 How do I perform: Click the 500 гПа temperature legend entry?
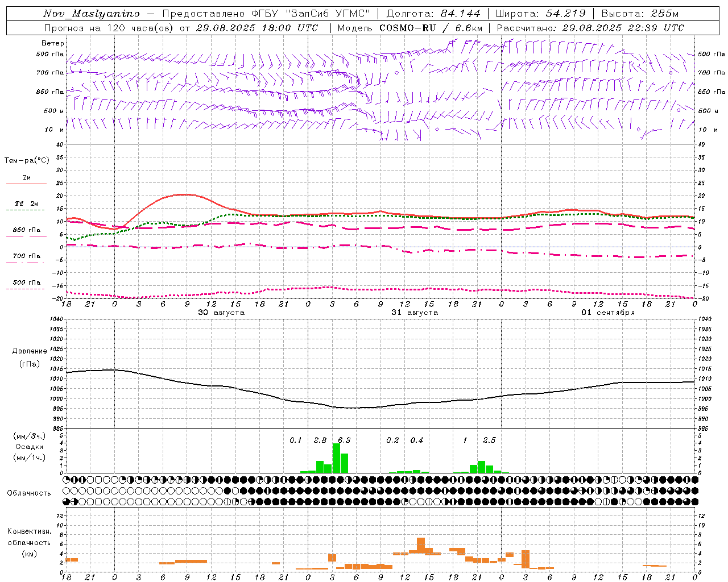pyautogui.click(x=26, y=282)
